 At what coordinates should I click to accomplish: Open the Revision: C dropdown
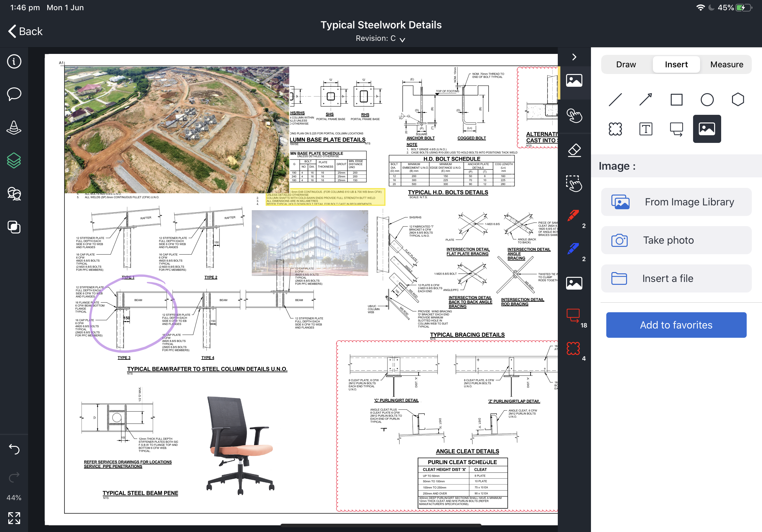coord(380,39)
